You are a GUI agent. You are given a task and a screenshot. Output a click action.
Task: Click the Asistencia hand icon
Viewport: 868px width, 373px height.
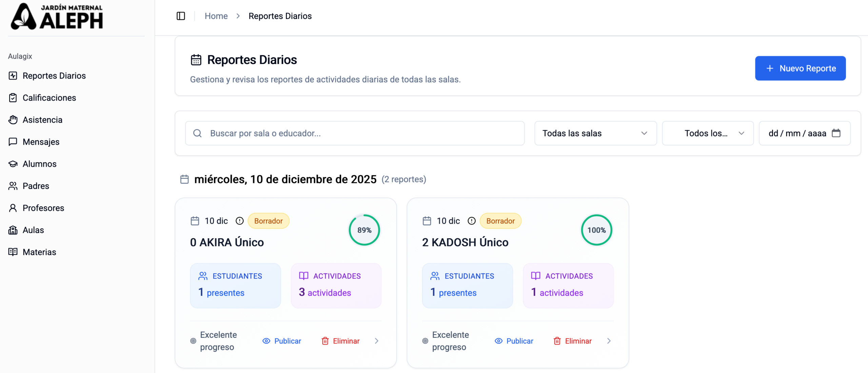coord(13,120)
